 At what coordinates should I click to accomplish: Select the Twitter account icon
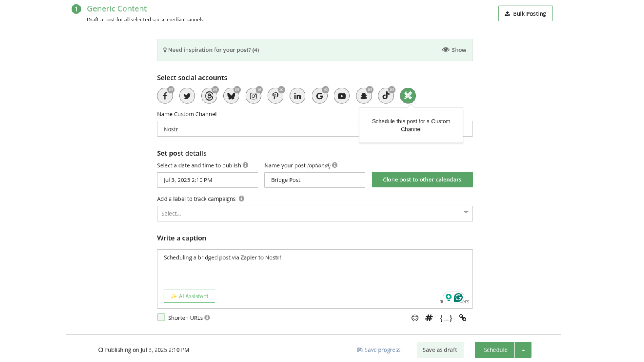(x=187, y=96)
